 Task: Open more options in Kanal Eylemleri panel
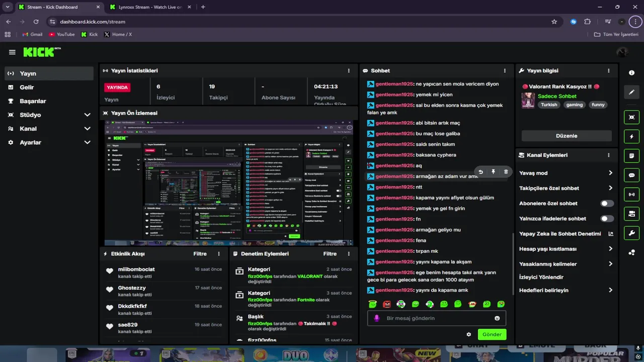pyautogui.click(x=608, y=155)
